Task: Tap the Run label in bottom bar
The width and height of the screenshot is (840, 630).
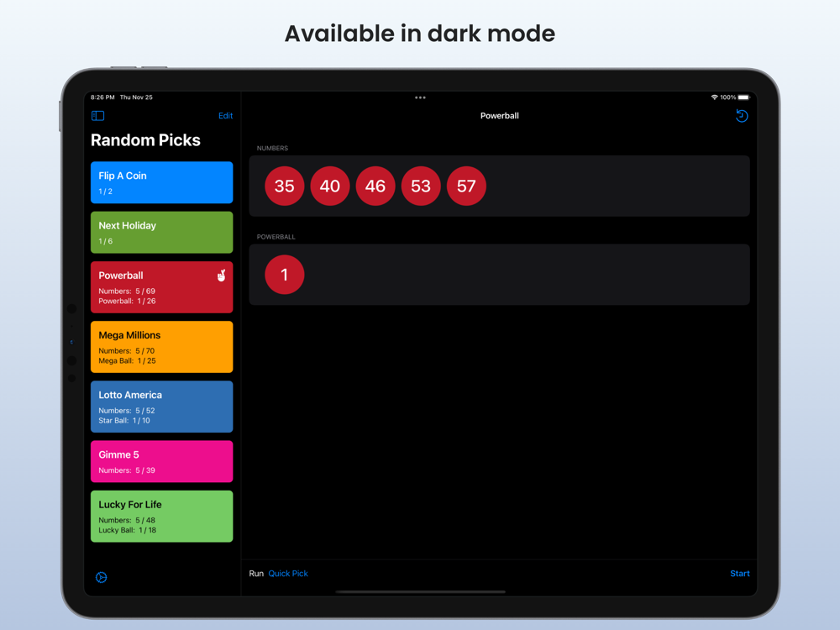Action: pyautogui.click(x=256, y=573)
